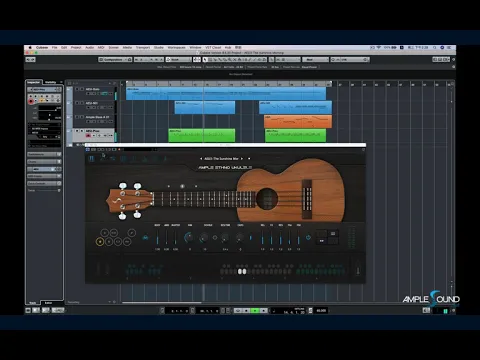The height and width of the screenshot is (360, 480).
Task: Open the Configurations dropdown in the toolbar
Action: (115, 60)
